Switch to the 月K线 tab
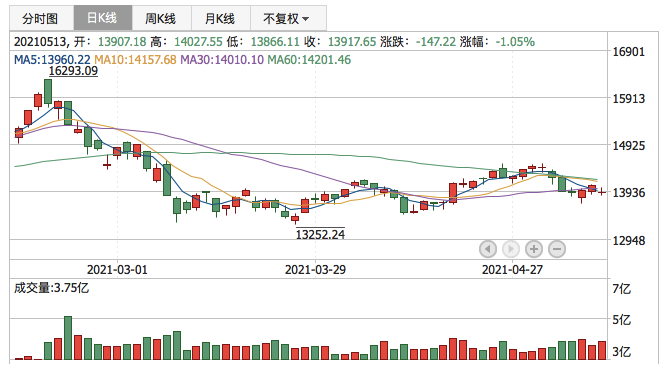 [221, 18]
